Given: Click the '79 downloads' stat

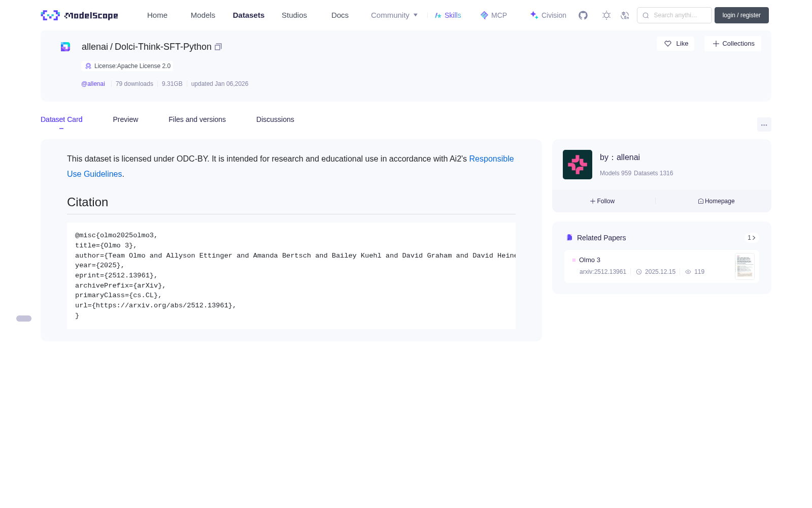Looking at the screenshot, I should click(x=134, y=84).
